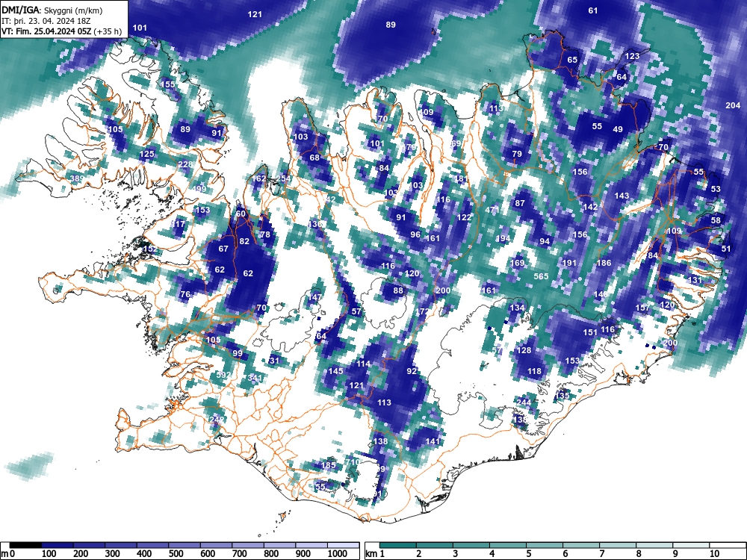Click the '7' label on the kilometre legend

[601, 554]
